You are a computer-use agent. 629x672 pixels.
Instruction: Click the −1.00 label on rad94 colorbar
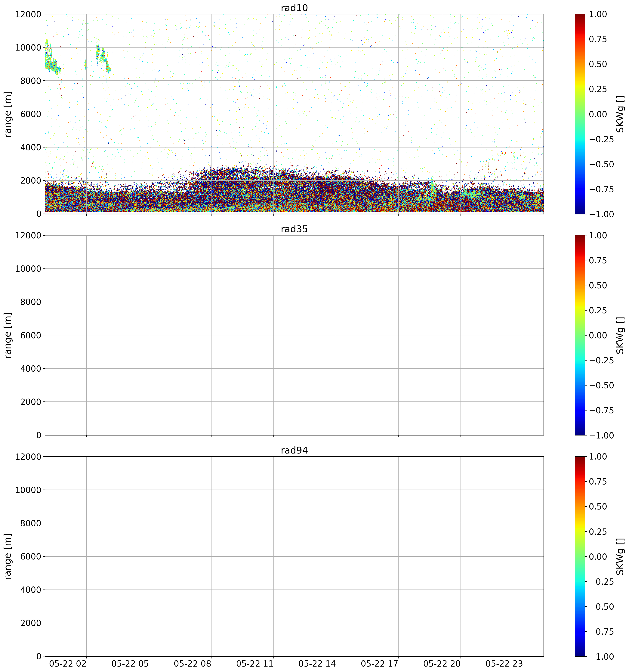point(601,656)
